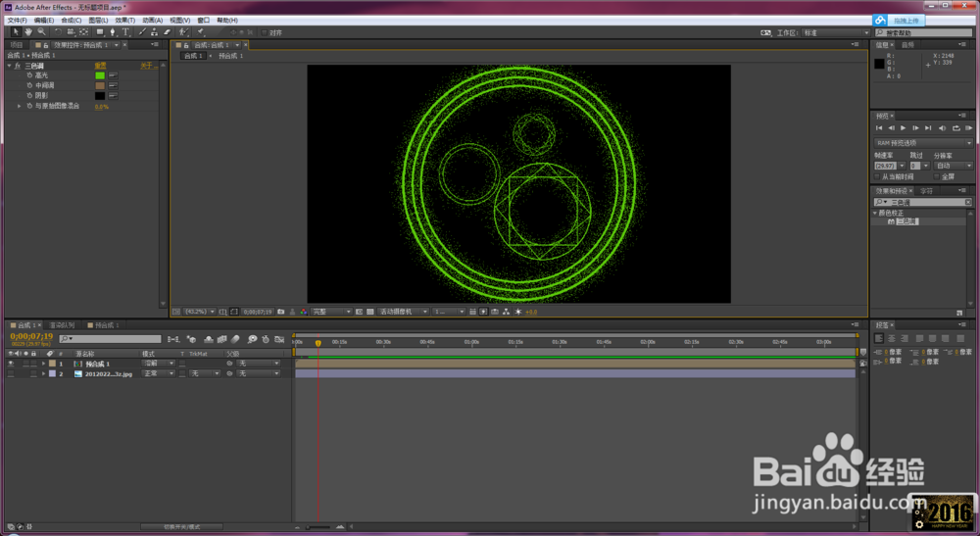Select the Hand tool
Image resolution: width=980 pixels, height=536 pixels.
pyautogui.click(x=28, y=32)
